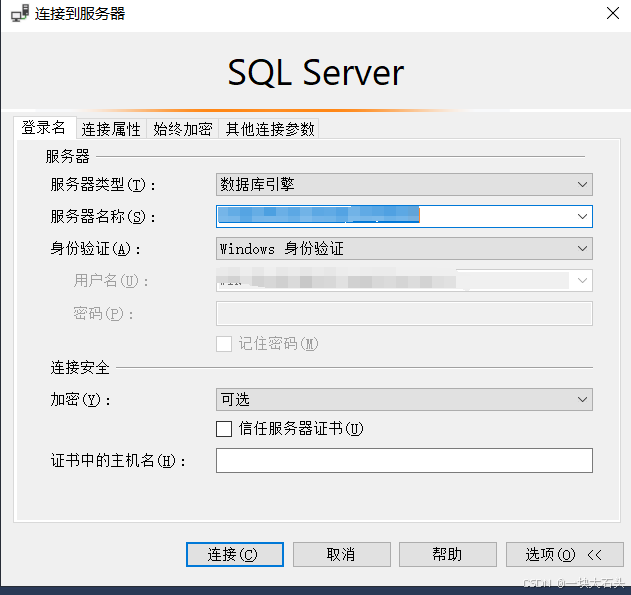The width and height of the screenshot is (631, 595).
Task: Expand the 服务器名称 dropdown arrow
Action: [x=582, y=216]
